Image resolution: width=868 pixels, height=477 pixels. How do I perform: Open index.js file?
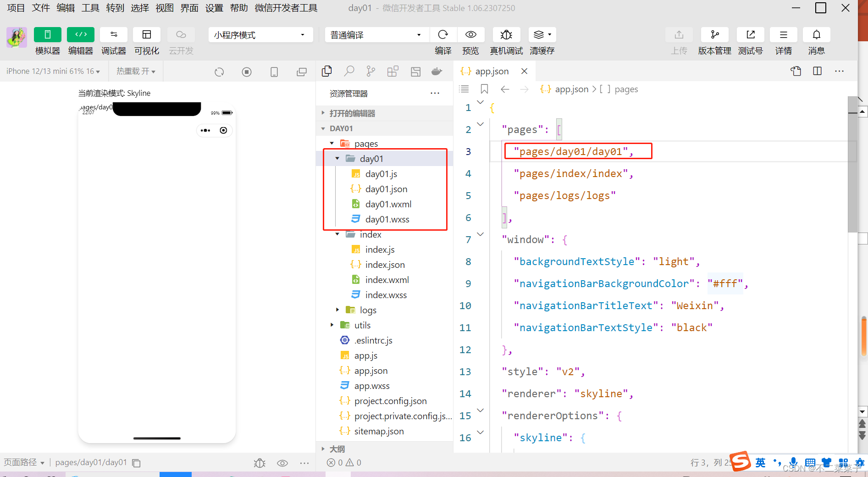click(380, 250)
